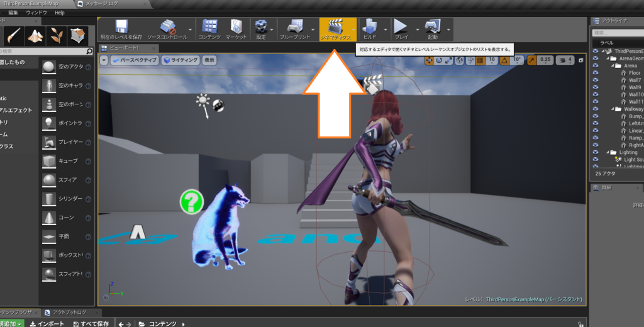This screenshot has height=327, width=644.
Task: Click the 表示 (Show) button in viewport
Action: tap(209, 60)
